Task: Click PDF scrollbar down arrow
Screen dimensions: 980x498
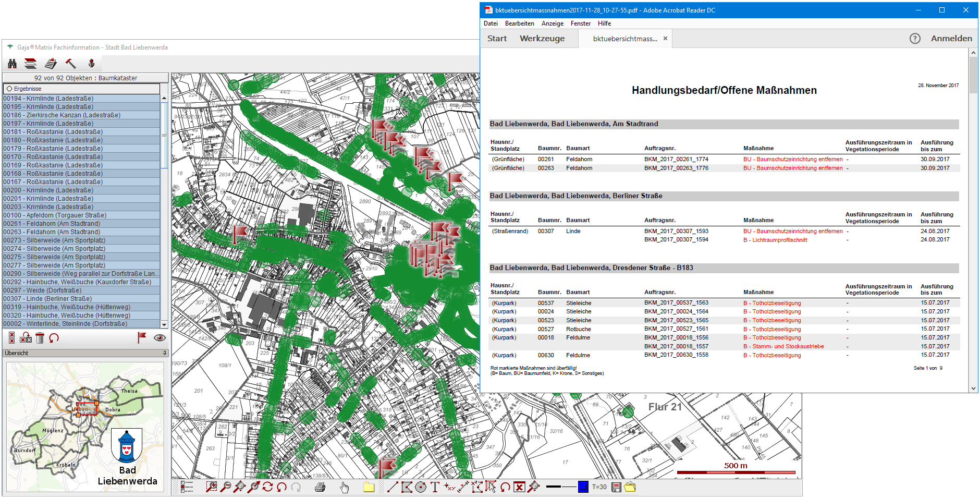Action: tap(973, 388)
